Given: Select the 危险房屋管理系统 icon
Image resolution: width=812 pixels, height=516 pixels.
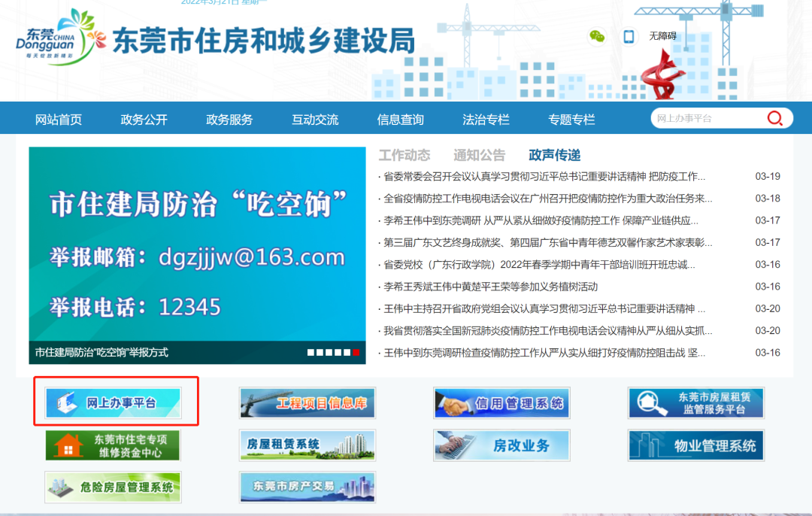Looking at the screenshot, I should tap(113, 487).
